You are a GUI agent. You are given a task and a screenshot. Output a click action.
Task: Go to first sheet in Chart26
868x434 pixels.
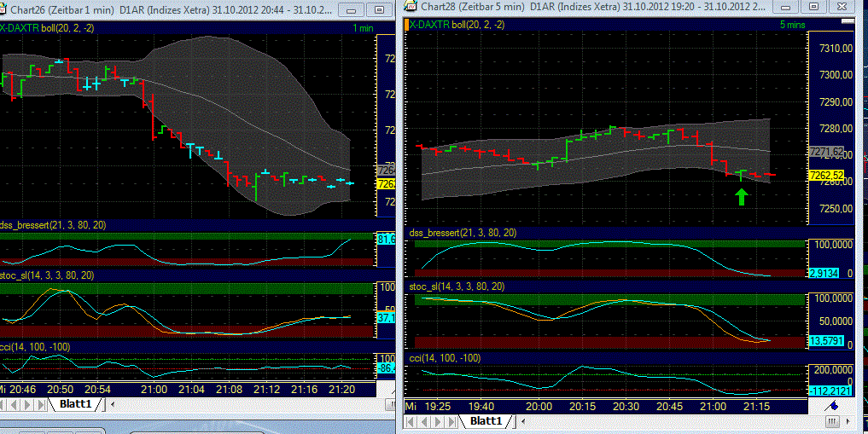(4, 405)
